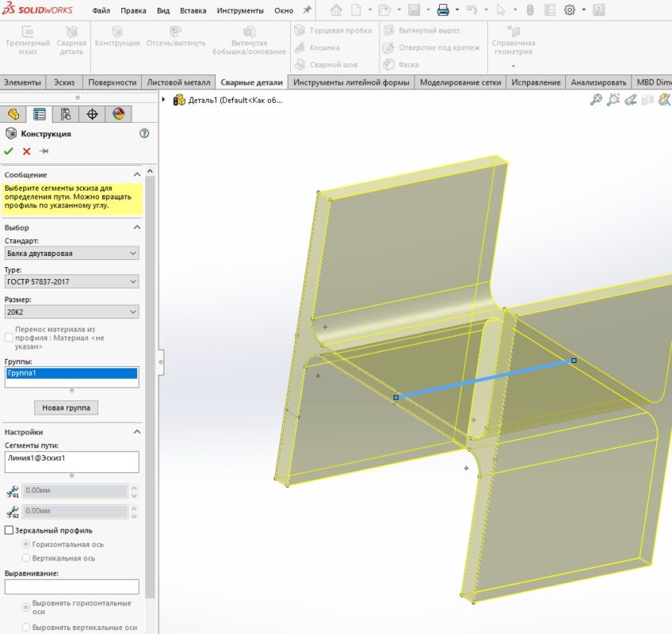
Task: Click Zoom to Fit in the view toolbar
Action: 596,99
